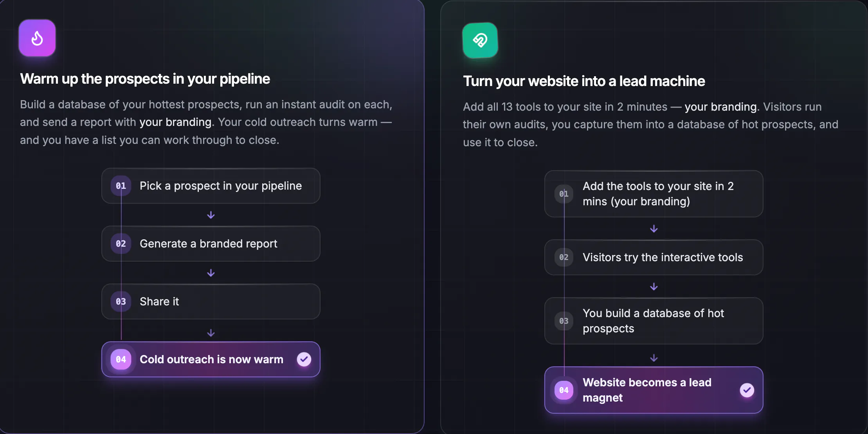Click the 01 badge beside 'Pick a prospect'
868x434 pixels.
[x=121, y=186]
